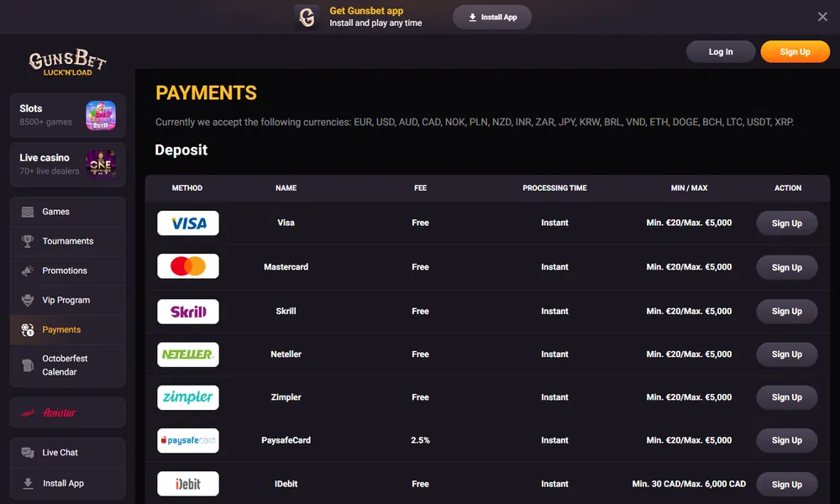Click the Zimpler name cell
Image resolution: width=840 pixels, height=504 pixels.
pyautogui.click(x=286, y=396)
